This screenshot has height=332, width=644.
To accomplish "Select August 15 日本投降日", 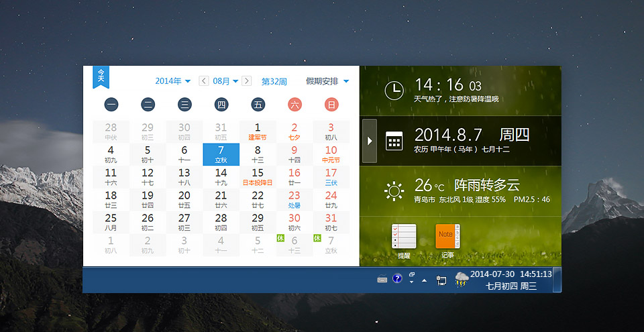I will [x=258, y=177].
